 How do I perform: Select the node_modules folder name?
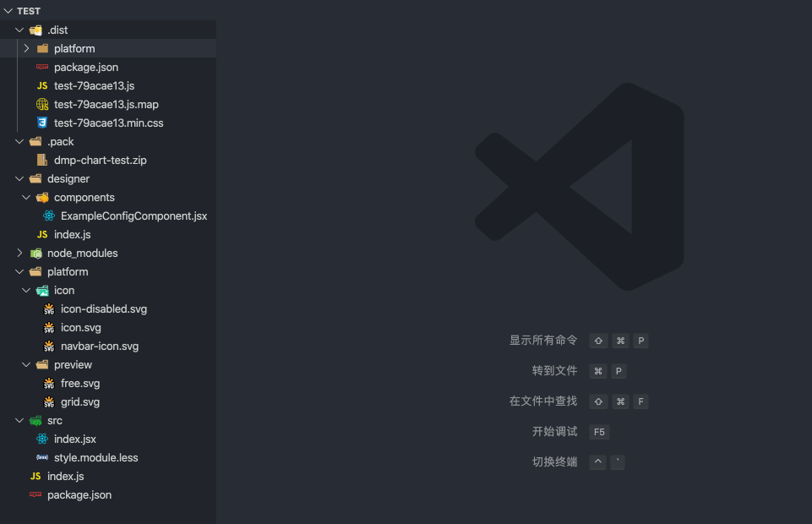[82, 254]
